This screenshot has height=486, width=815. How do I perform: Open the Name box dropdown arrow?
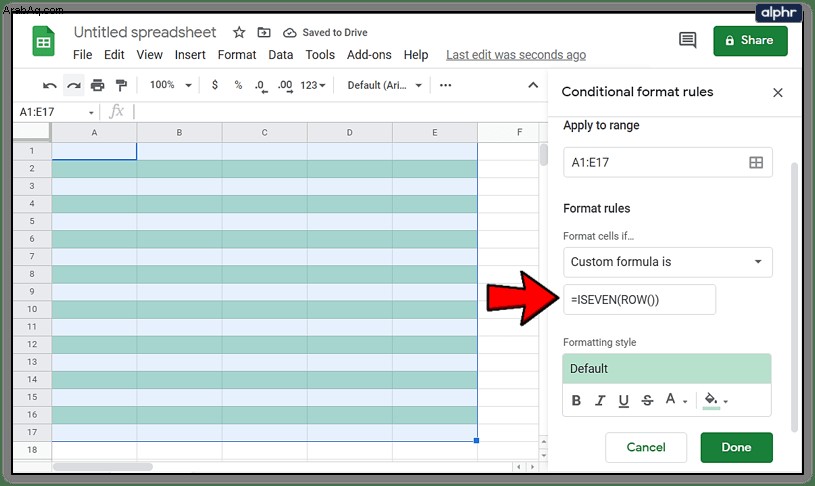point(91,112)
